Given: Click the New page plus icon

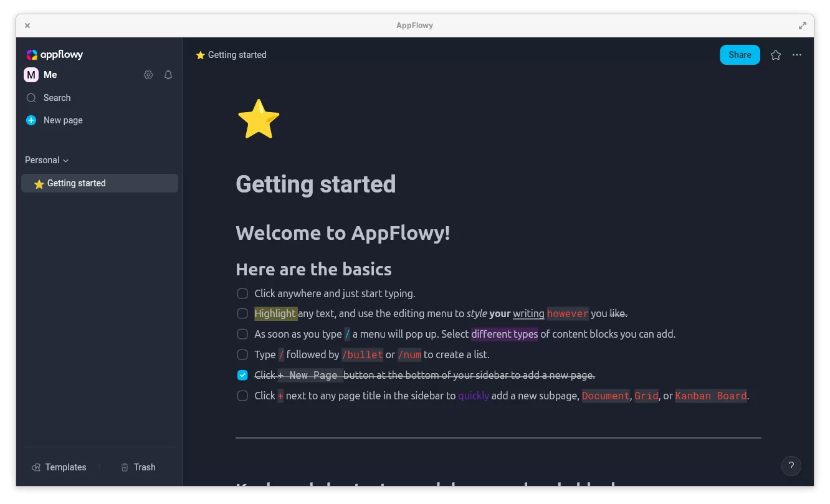Looking at the screenshot, I should 31,120.
